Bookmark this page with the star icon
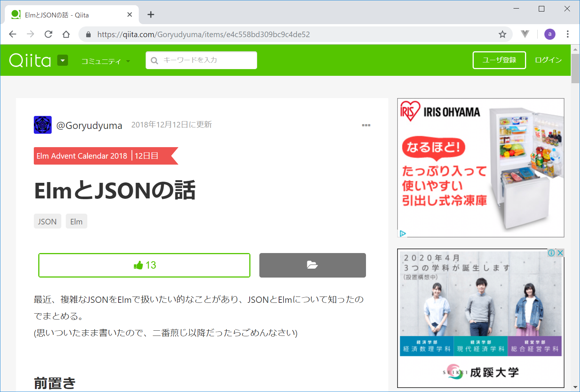 pos(502,35)
